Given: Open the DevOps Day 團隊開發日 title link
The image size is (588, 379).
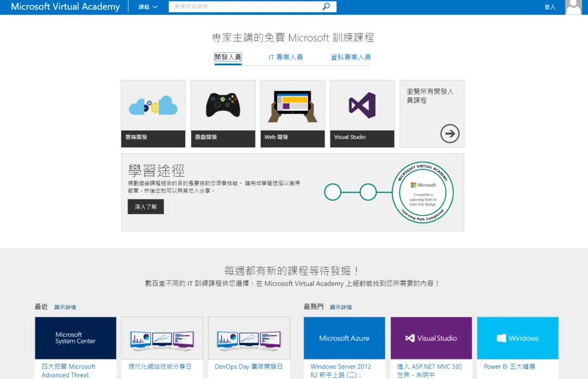Looking at the screenshot, I should pyautogui.click(x=249, y=366).
